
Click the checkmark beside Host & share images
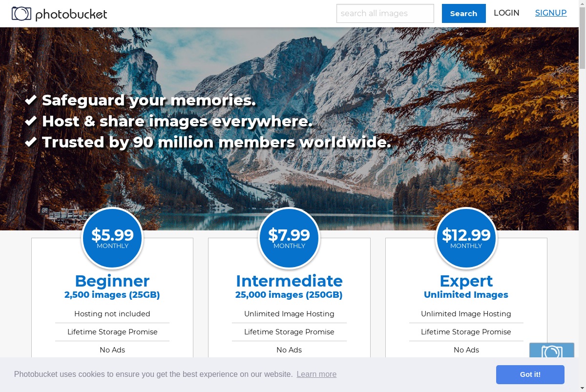31,121
